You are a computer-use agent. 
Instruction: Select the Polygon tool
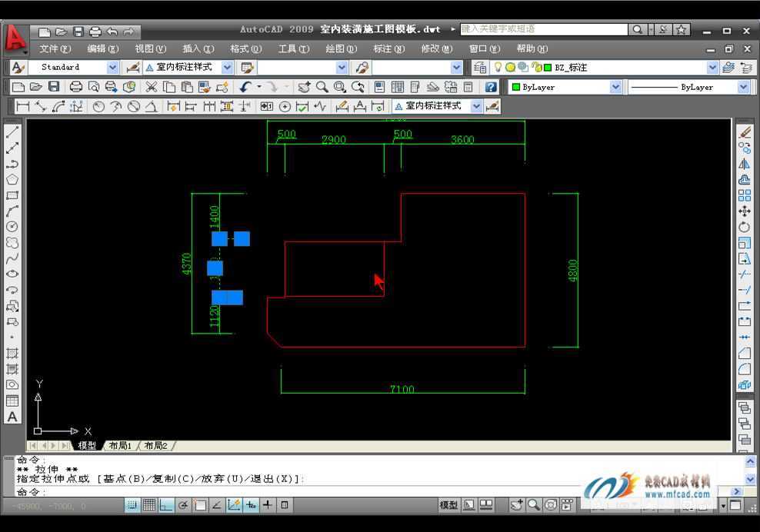point(12,180)
